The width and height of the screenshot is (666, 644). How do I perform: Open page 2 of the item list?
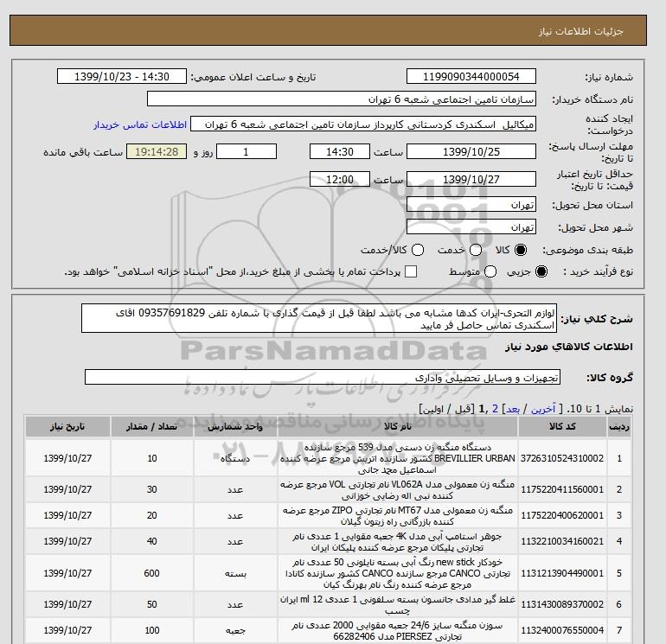[x=495, y=409]
